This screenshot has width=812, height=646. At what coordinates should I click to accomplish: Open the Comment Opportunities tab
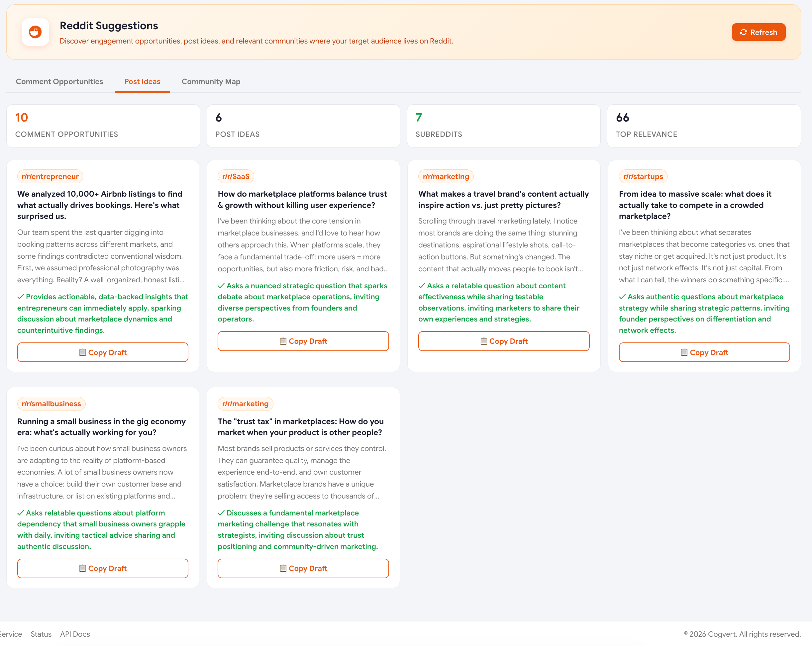(x=59, y=81)
